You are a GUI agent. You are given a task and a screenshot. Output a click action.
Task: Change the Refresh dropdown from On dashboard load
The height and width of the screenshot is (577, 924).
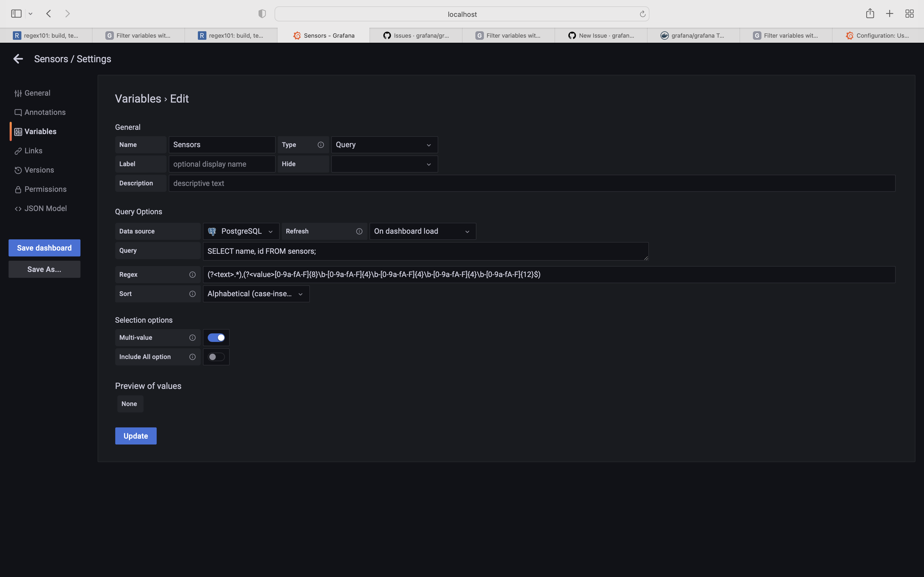coord(422,231)
